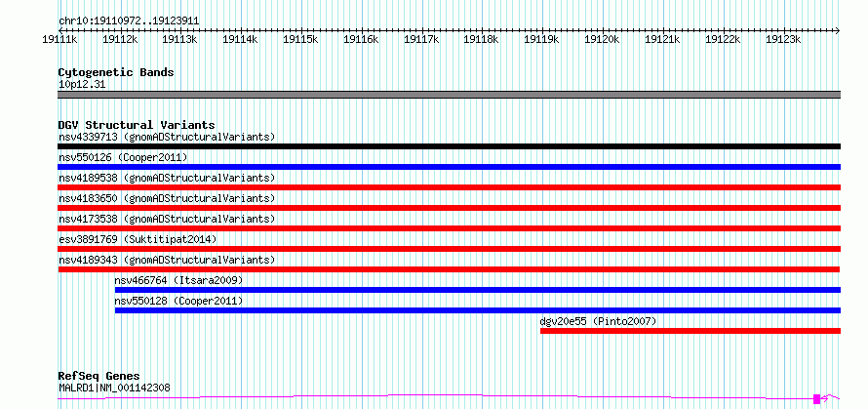The height and width of the screenshot is (409, 868).
Task: Open the dgv20e55 (Pinto2007) variant label
Action: tap(599, 321)
